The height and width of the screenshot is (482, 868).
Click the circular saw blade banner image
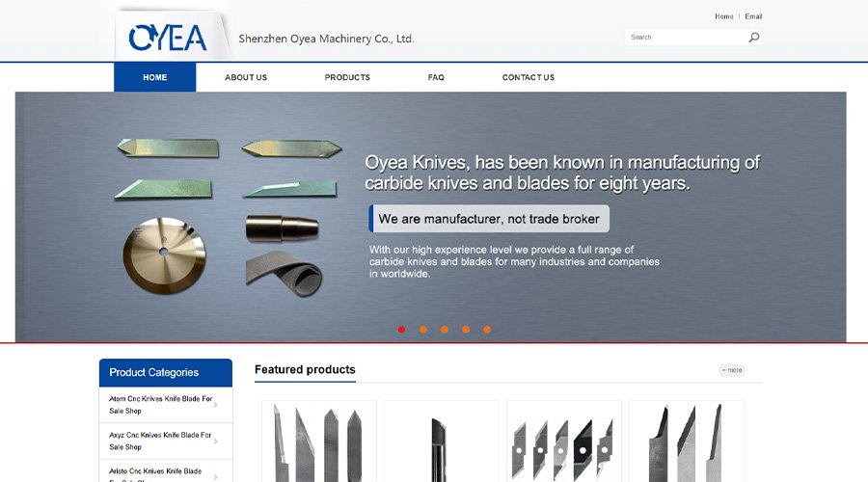point(164,255)
